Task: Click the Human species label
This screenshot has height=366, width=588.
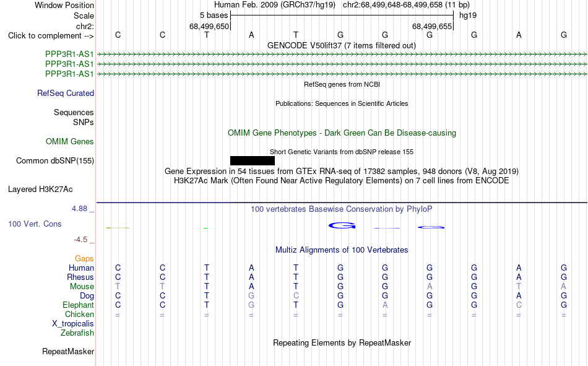Action: click(x=81, y=268)
